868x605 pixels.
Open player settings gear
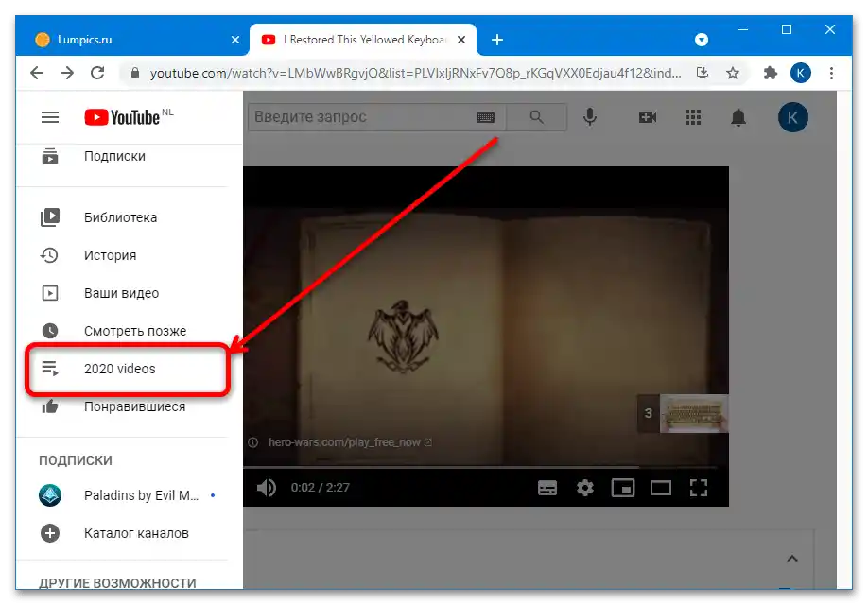click(585, 488)
